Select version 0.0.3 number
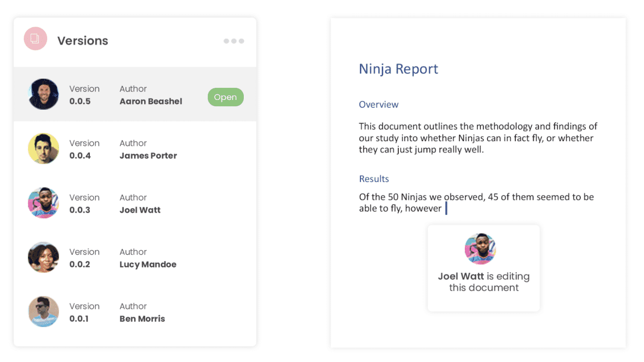Image resolution: width=644 pixels, height=362 pixels. pyautogui.click(x=80, y=210)
